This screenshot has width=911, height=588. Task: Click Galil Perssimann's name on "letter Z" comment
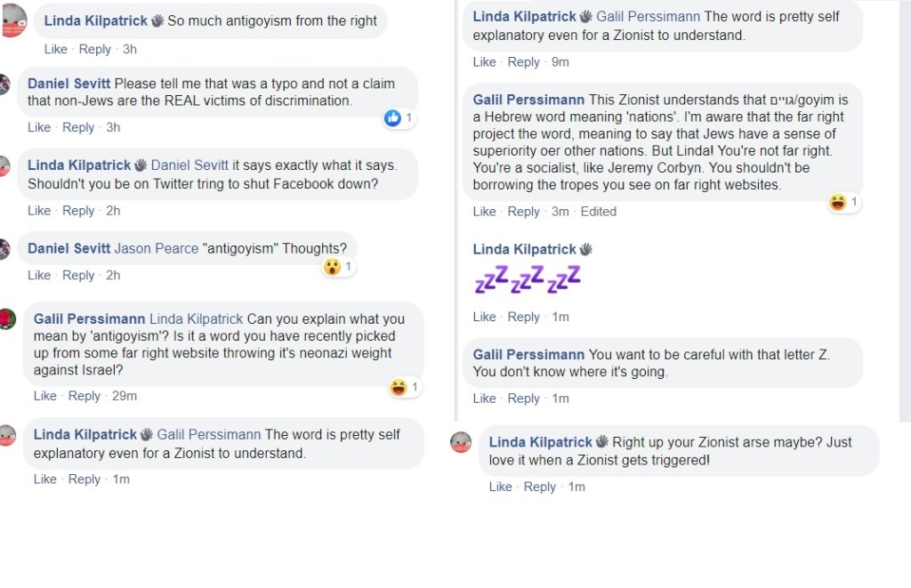click(x=528, y=354)
